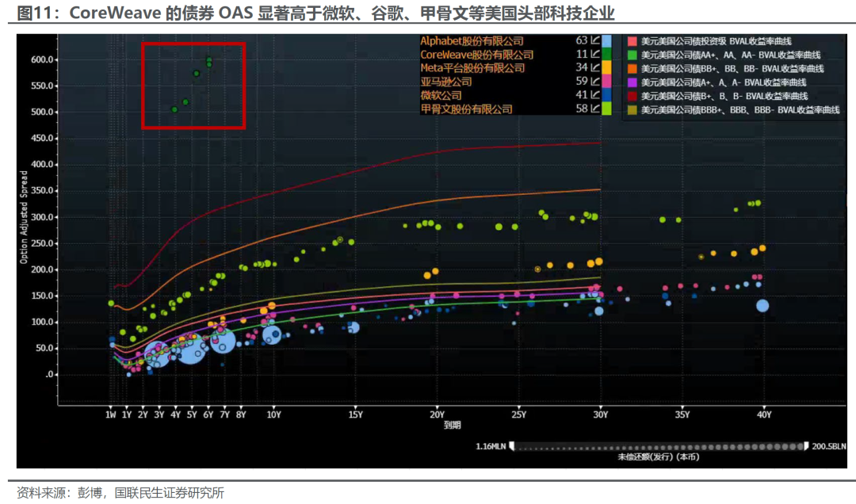Click chart icon in the Meta平台 legend row
Image resolution: width=856 pixels, height=504 pixels.
595,67
